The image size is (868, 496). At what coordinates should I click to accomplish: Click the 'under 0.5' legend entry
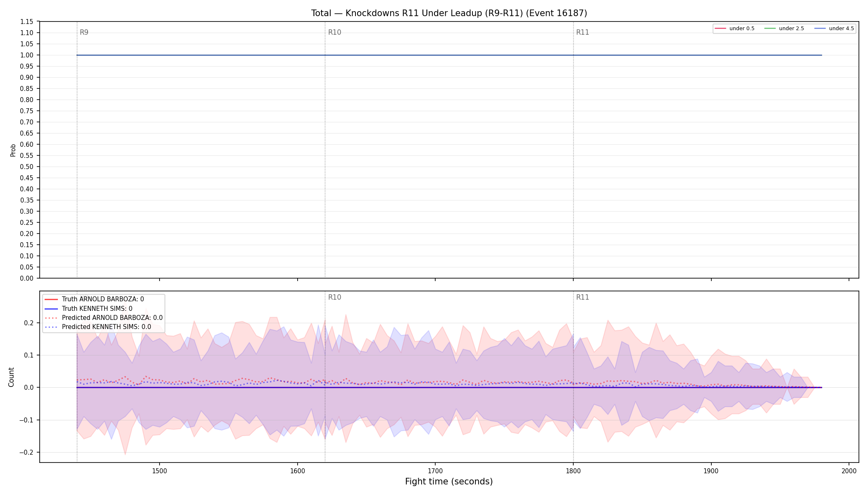tap(734, 29)
